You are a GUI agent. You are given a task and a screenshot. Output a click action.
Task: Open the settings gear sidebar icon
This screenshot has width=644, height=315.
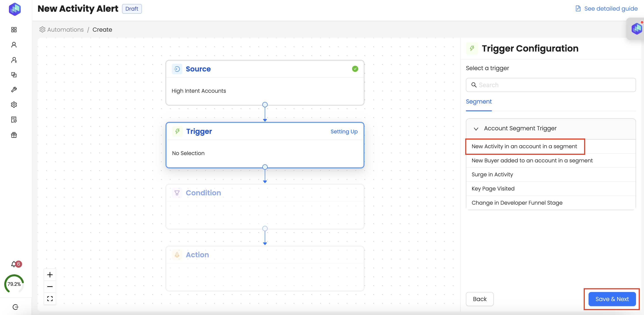(x=14, y=105)
